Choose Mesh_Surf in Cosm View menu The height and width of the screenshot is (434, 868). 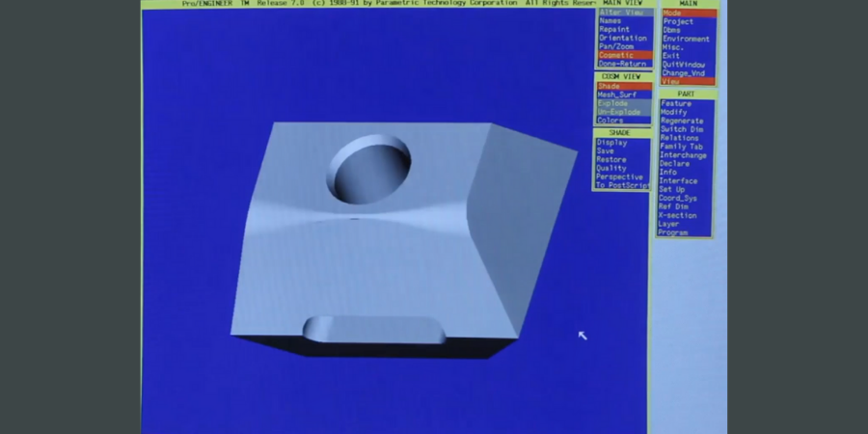tap(616, 95)
